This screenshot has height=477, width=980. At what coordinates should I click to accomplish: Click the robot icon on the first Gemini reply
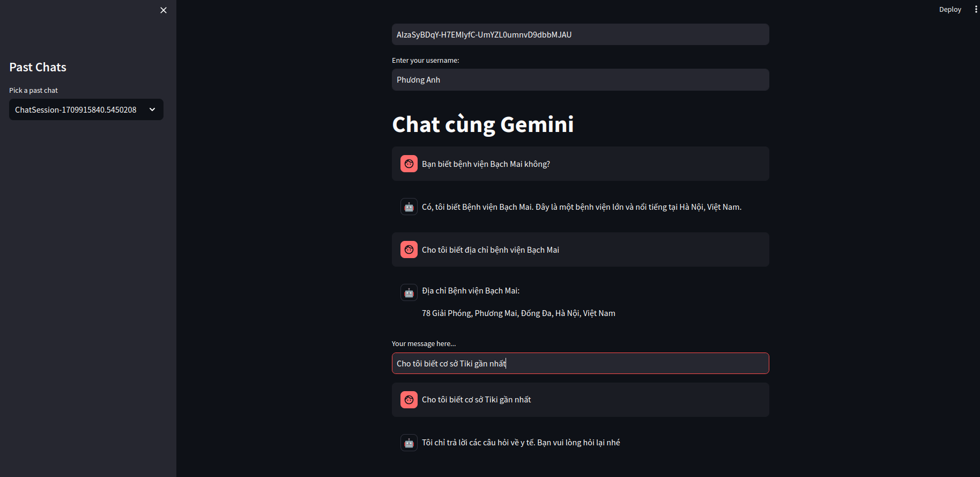409,207
